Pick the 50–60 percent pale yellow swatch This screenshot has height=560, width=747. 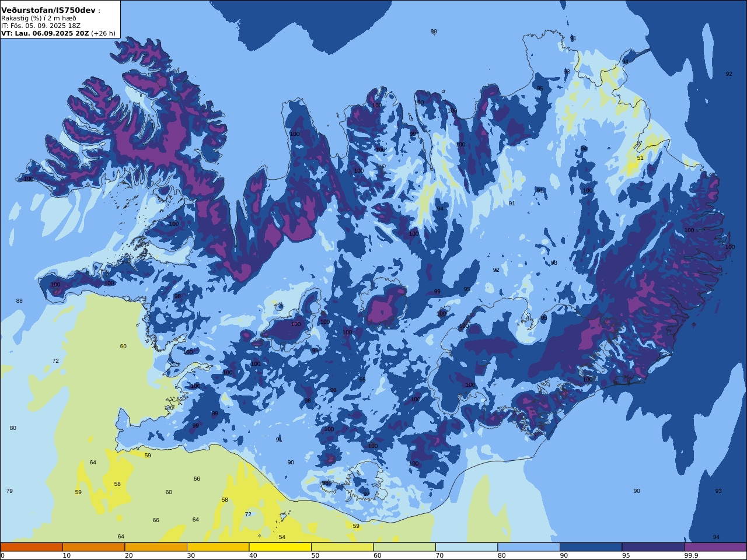342,547
